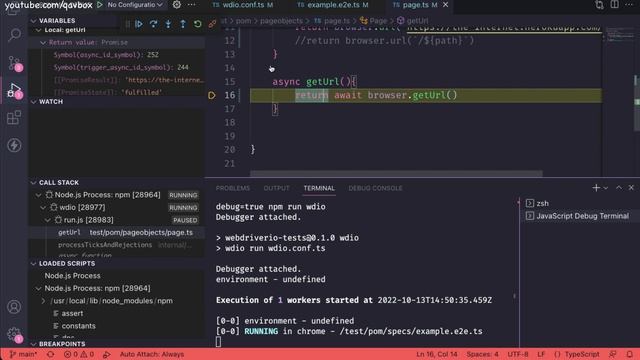Split the editor to the right
The width and height of the screenshot is (640, 360).
coord(614,5)
